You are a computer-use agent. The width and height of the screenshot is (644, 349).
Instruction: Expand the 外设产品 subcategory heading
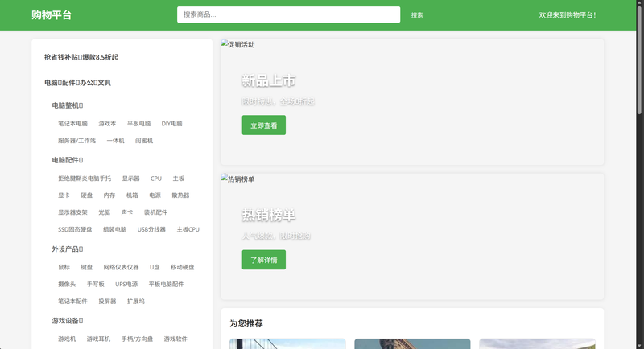pyautogui.click(x=68, y=249)
